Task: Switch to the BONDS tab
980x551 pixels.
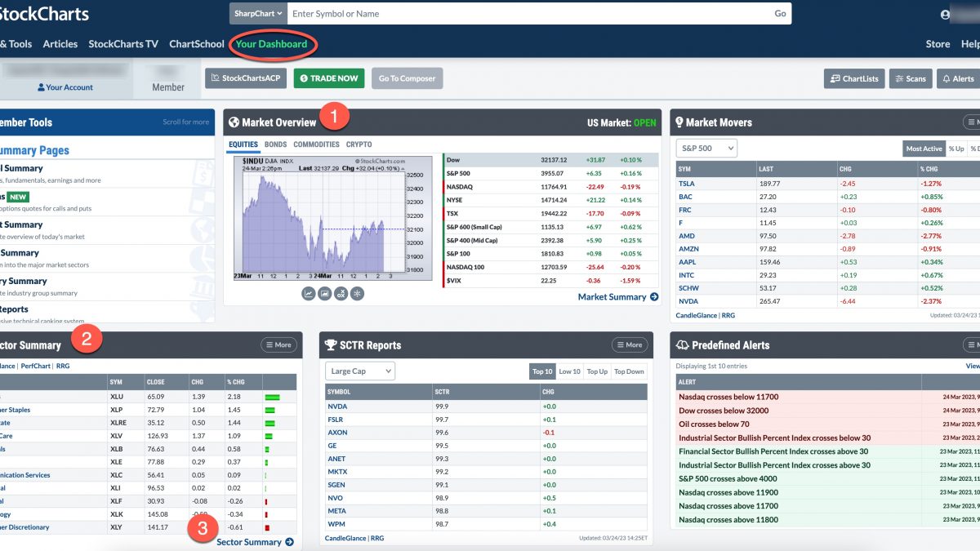Action: (275, 144)
